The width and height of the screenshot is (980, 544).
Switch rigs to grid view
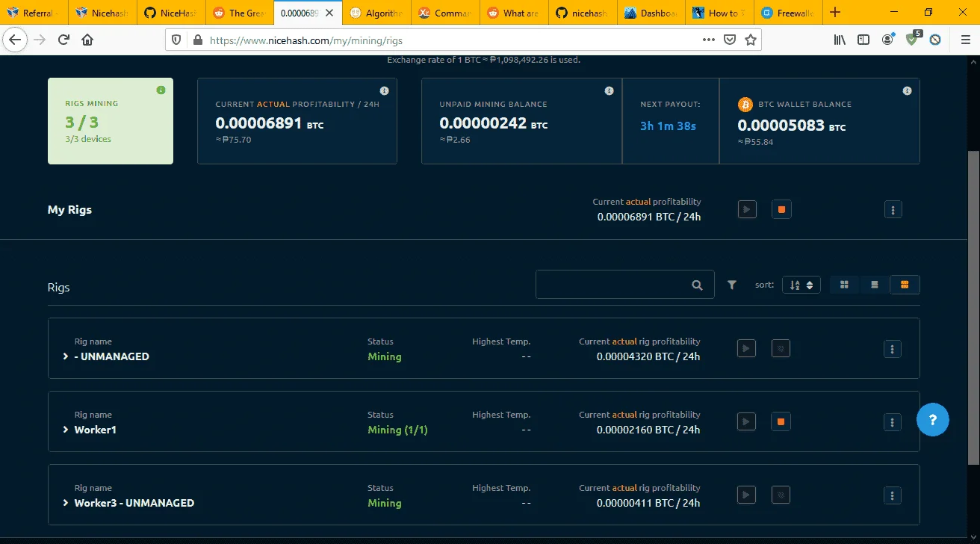[845, 285]
